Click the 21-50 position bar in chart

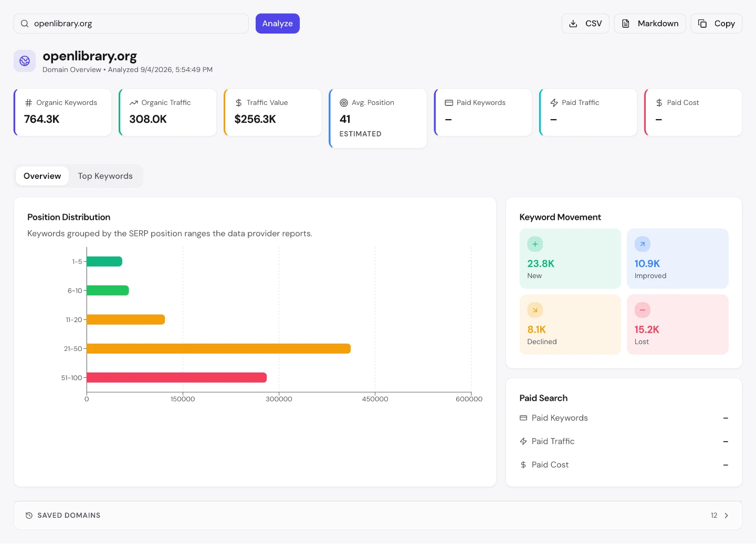(218, 349)
